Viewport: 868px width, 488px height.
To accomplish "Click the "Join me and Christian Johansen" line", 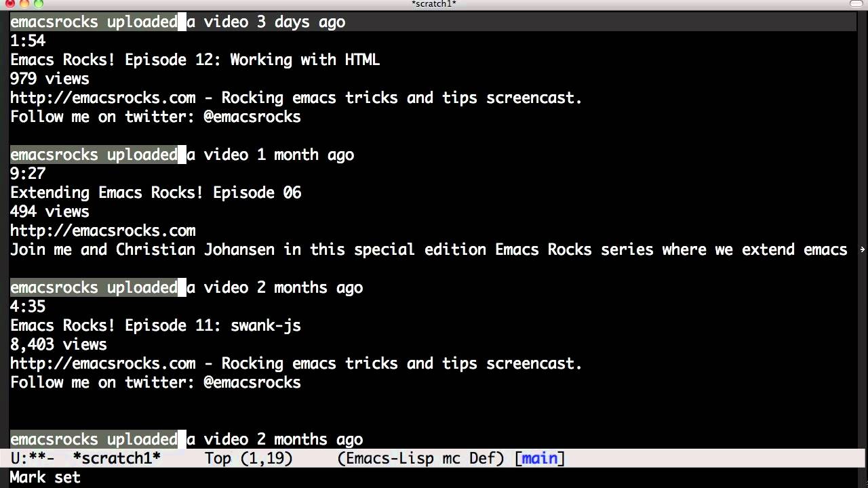I will pos(429,249).
